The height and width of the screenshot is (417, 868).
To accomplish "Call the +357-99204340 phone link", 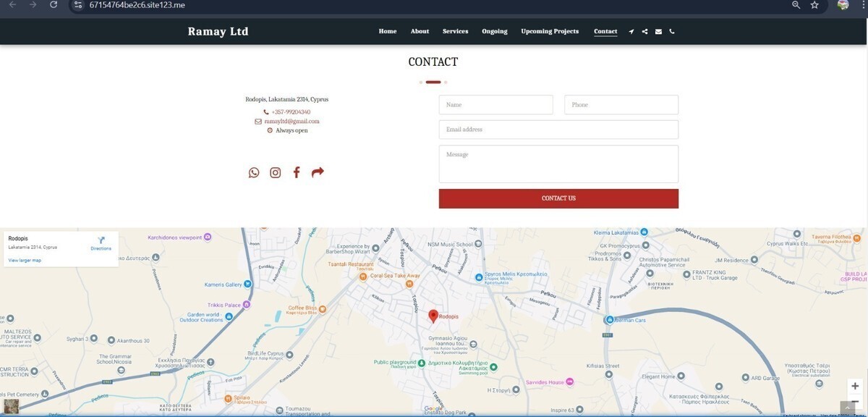I will coord(291,112).
